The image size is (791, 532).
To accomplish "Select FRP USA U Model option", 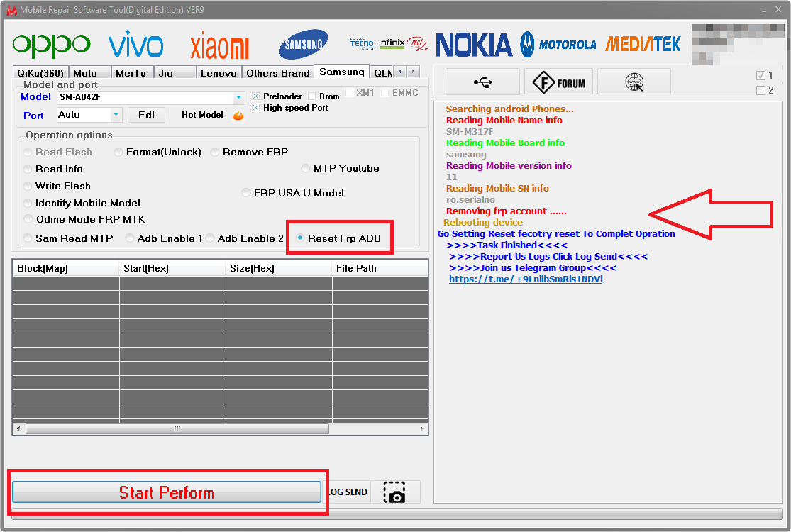I will [x=245, y=193].
